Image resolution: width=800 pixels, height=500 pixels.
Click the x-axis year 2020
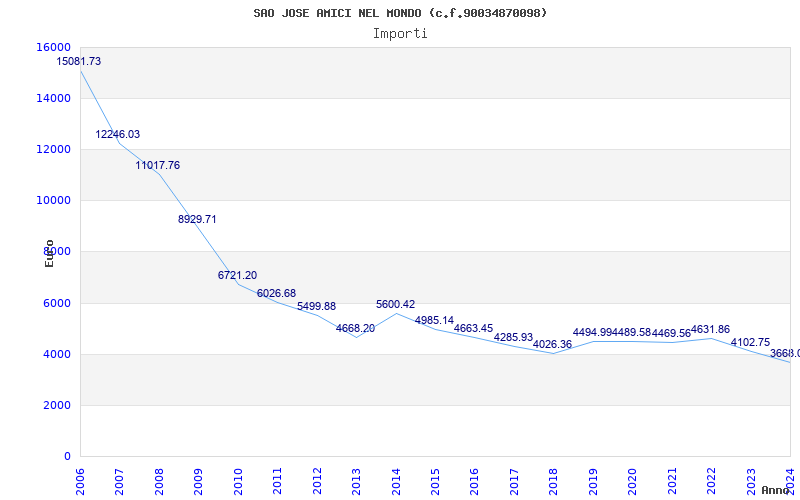click(633, 480)
